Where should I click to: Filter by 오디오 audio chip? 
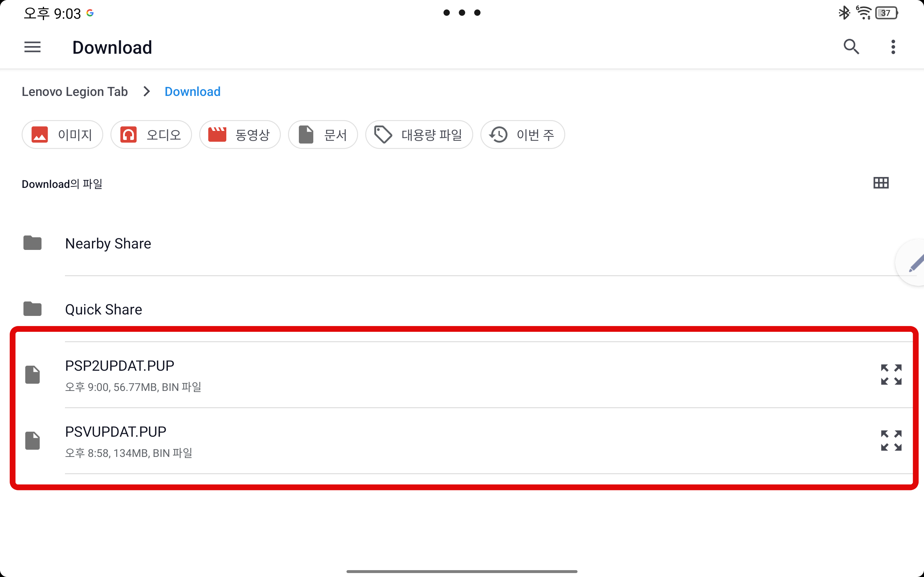coord(151,135)
